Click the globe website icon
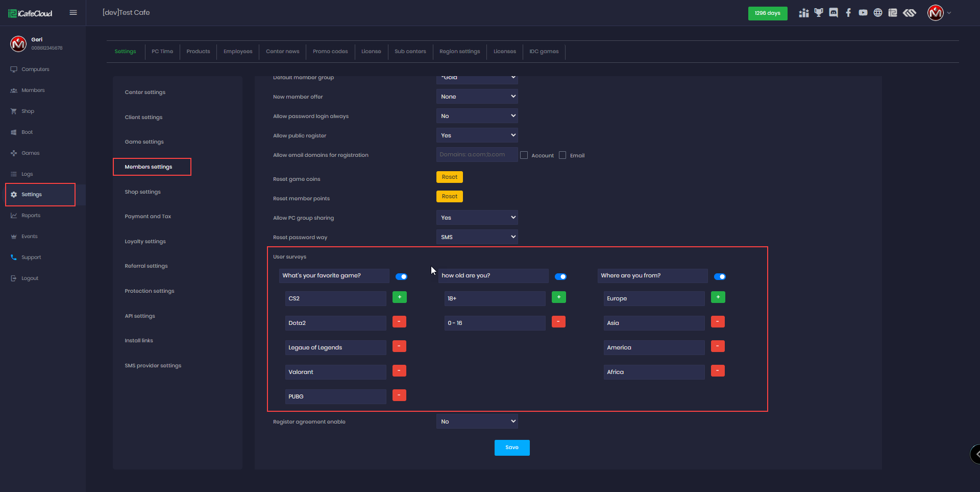The height and width of the screenshot is (492, 980). pos(878,13)
